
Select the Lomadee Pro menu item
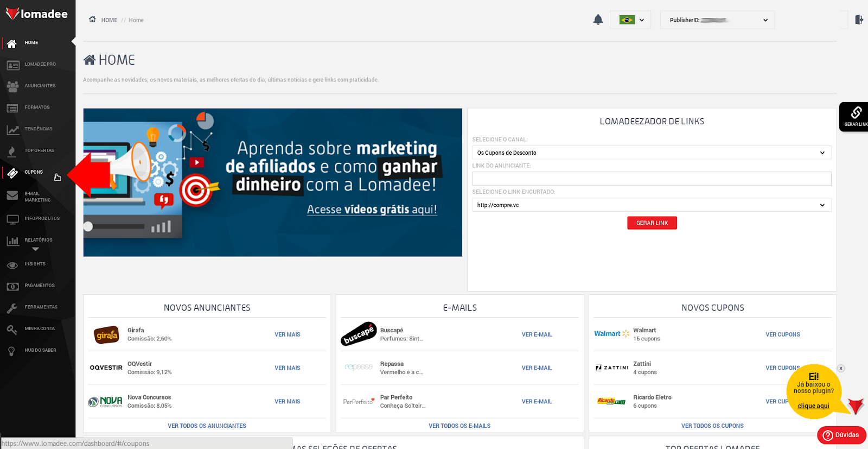pyautogui.click(x=40, y=64)
